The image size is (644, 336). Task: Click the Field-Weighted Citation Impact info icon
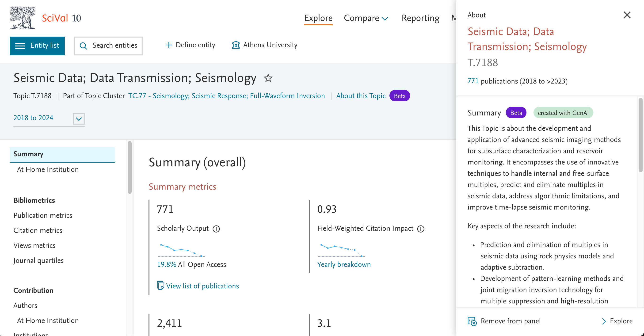[421, 229]
